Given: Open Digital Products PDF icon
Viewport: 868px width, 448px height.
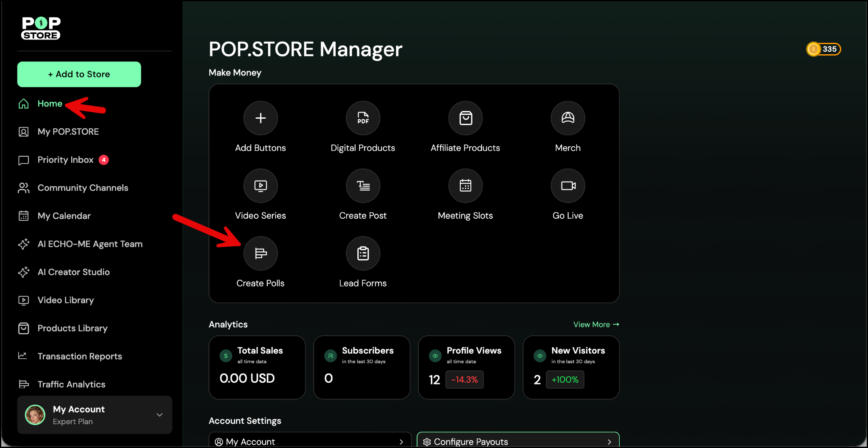Looking at the screenshot, I should (x=363, y=118).
